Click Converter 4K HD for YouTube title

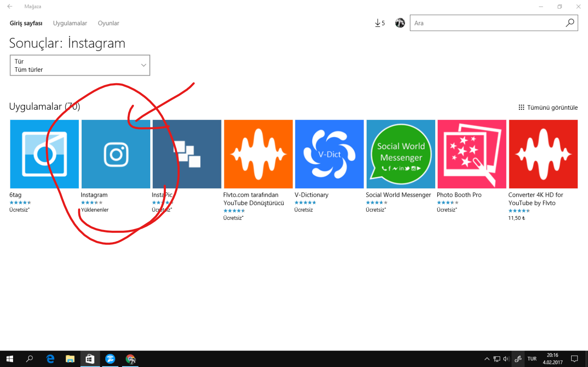point(536,199)
